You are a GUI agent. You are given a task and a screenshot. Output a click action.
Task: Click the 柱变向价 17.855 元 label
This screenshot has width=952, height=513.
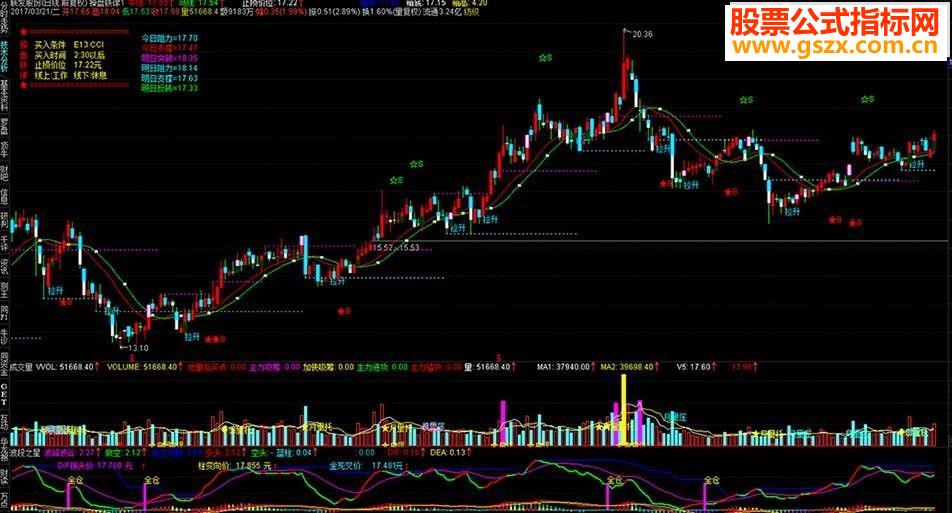point(234,466)
